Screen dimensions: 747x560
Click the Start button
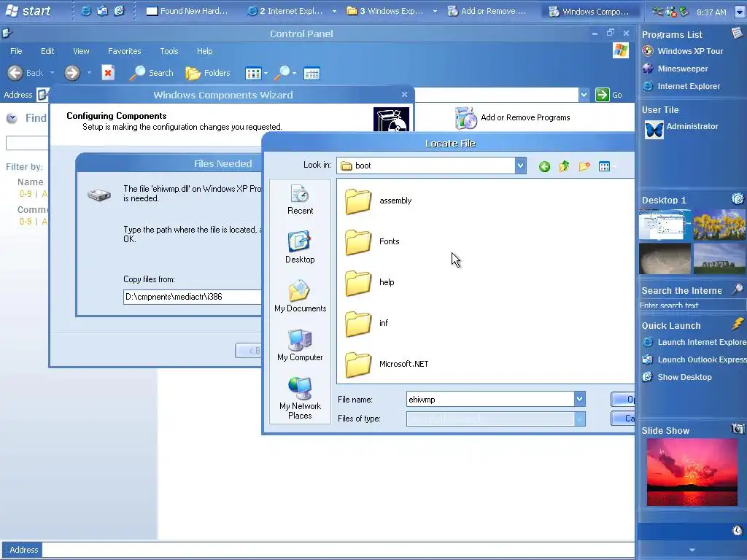[28, 10]
